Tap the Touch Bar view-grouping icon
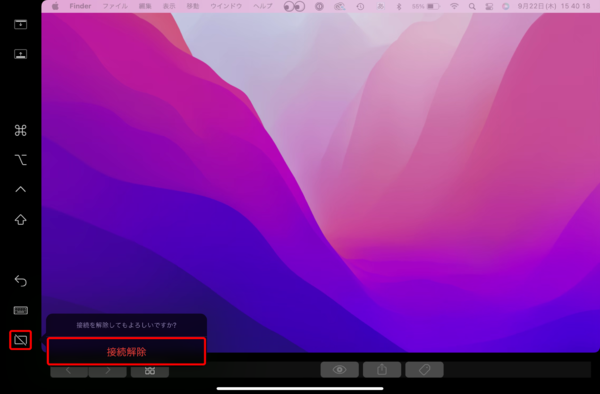Image resolution: width=600 pixels, height=394 pixels. click(x=150, y=370)
